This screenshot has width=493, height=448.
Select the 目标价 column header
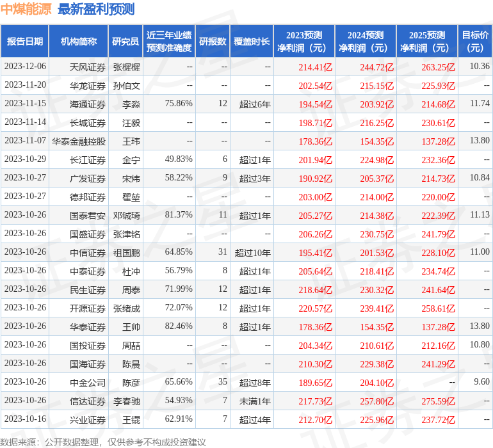475,41
